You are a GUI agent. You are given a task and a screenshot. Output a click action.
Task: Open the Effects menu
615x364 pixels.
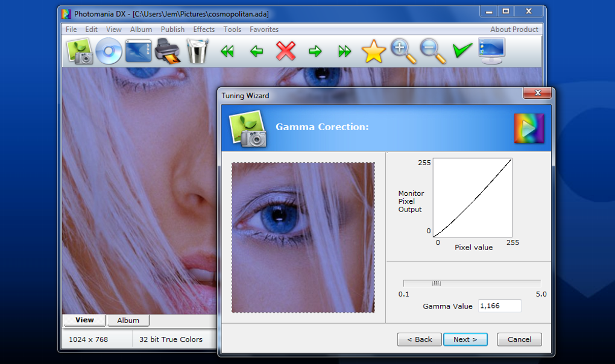tap(204, 30)
